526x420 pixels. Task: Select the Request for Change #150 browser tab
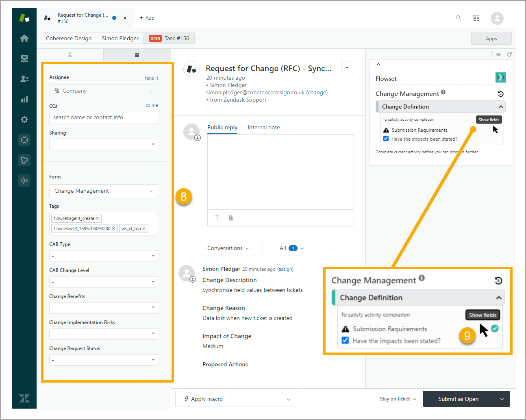[x=85, y=18]
